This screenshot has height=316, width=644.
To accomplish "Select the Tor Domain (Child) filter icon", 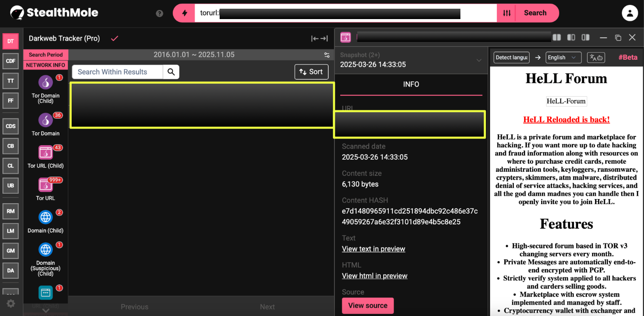I will 46,83.
